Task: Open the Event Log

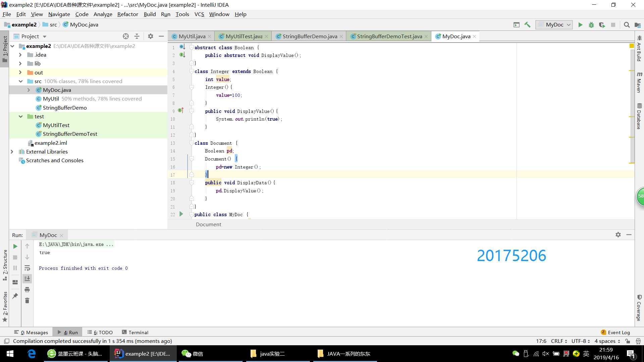Action: point(615,332)
